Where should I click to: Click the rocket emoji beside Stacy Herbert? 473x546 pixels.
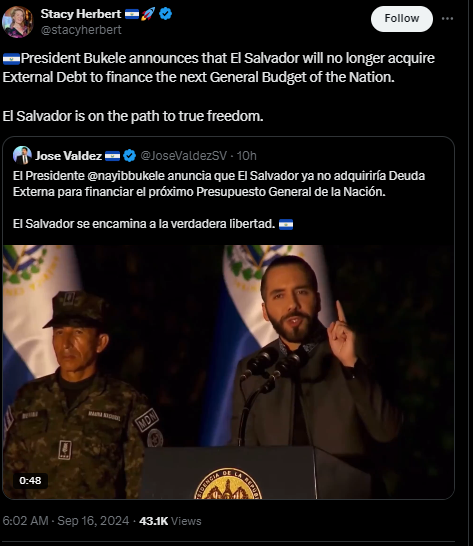coord(148,14)
